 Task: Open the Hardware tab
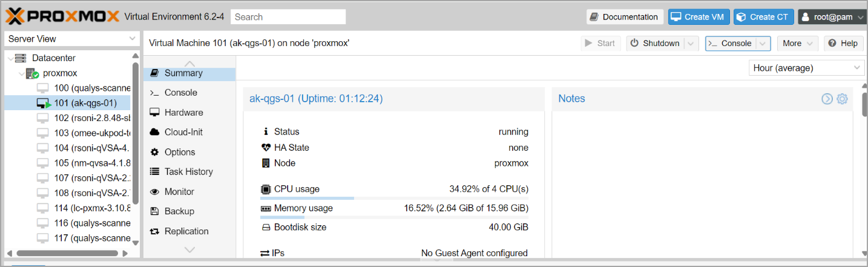click(189, 113)
